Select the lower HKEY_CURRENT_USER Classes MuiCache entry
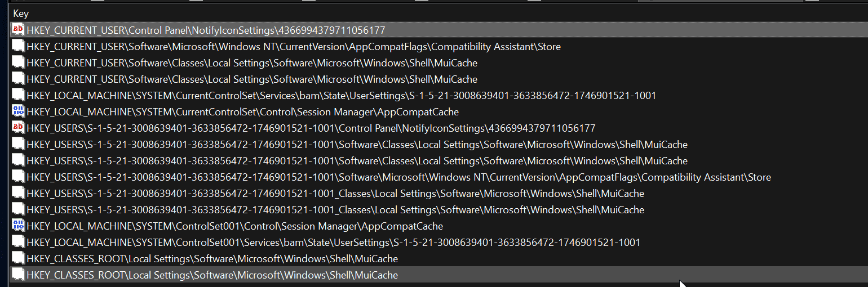The height and width of the screenshot is (287, 868). point(252,79)
